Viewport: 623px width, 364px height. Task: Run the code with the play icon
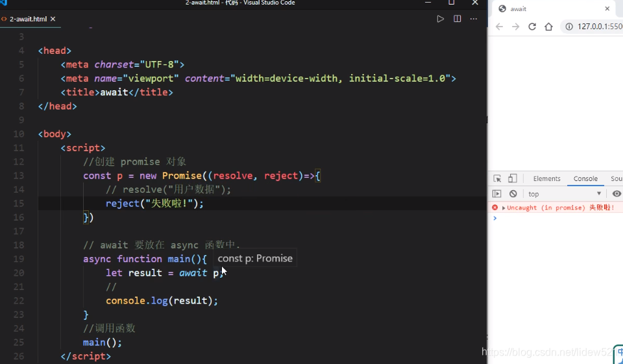(x=440, y=19)
